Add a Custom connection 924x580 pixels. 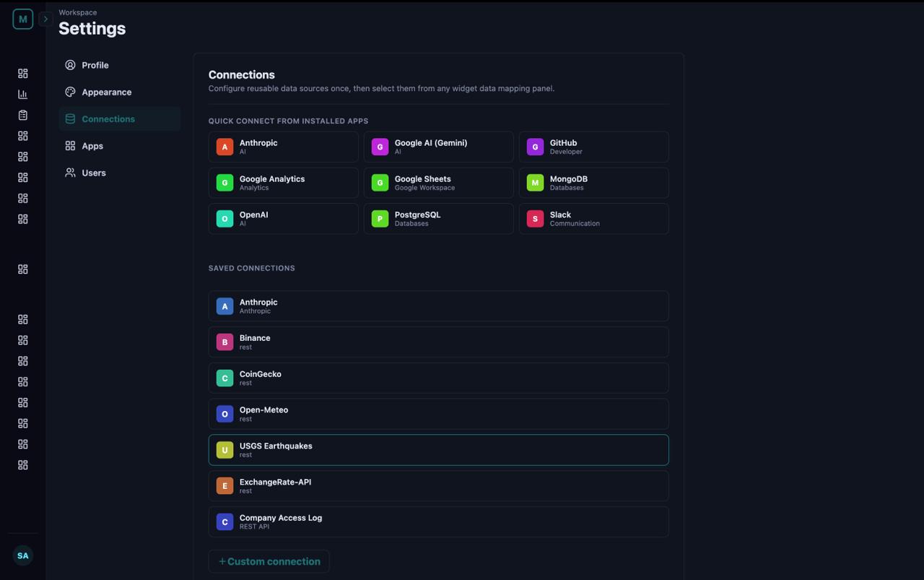point(269,561)
